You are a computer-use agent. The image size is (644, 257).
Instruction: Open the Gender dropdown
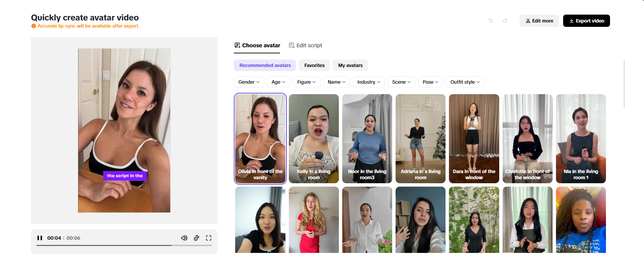click(x=249, y=82)
